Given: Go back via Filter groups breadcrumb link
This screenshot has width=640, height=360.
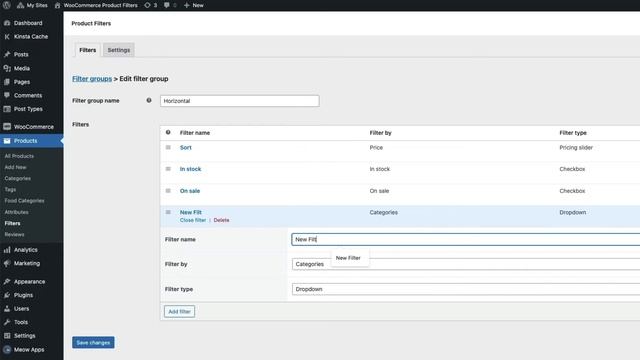Looking at the screenshot, I should [92, 79].
